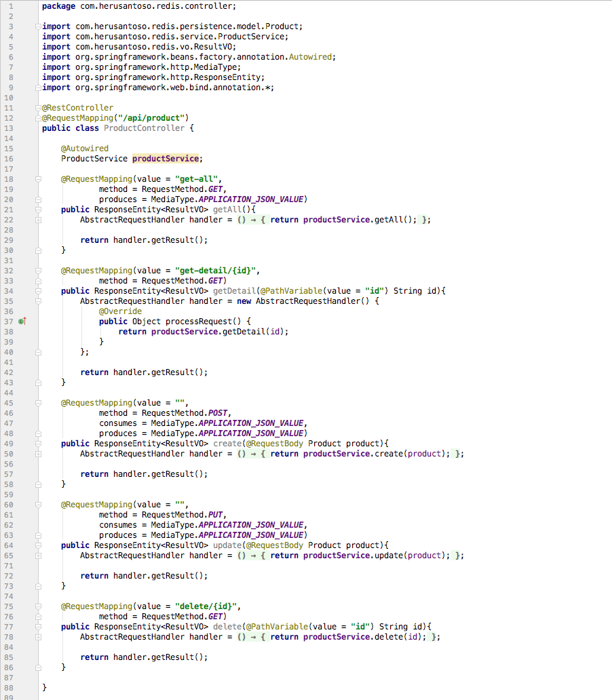Collapse the getDetail mapping fold arrow at line 32
The image size is (612, 700).
point(39,270)
